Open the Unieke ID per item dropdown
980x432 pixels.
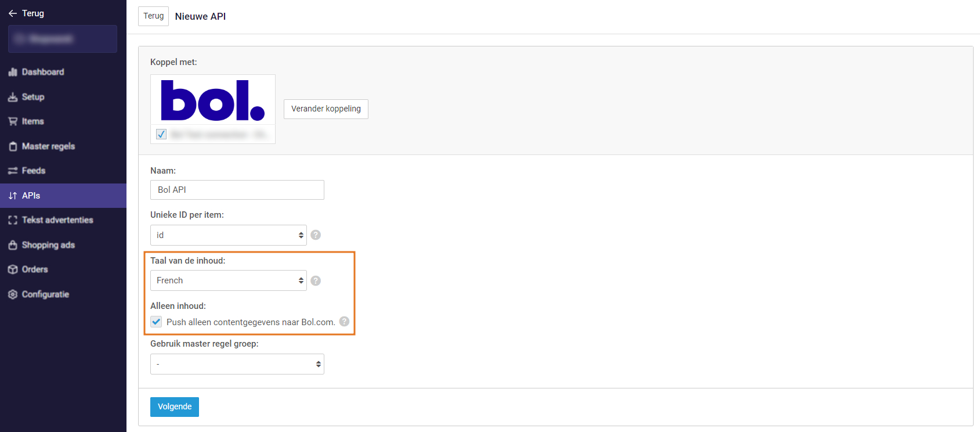(x=229, y=235)
